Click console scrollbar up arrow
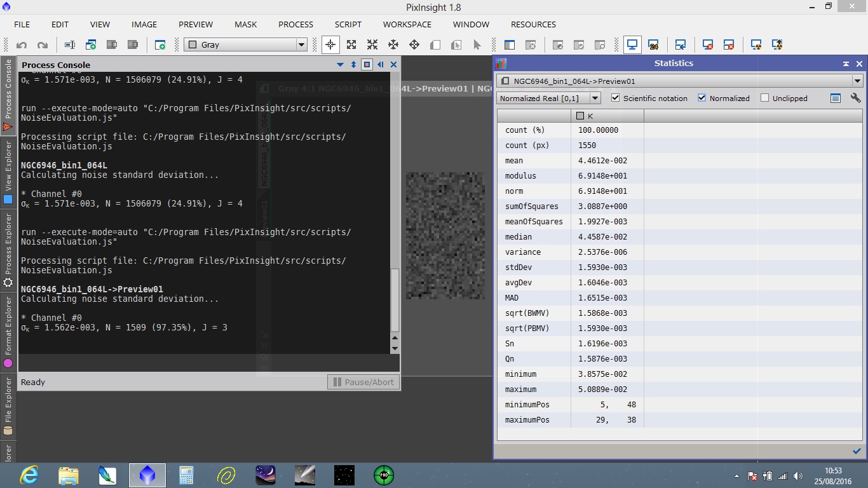Image resolution: width=868 pixels, height=488 pixels. (x=395, y=337)
